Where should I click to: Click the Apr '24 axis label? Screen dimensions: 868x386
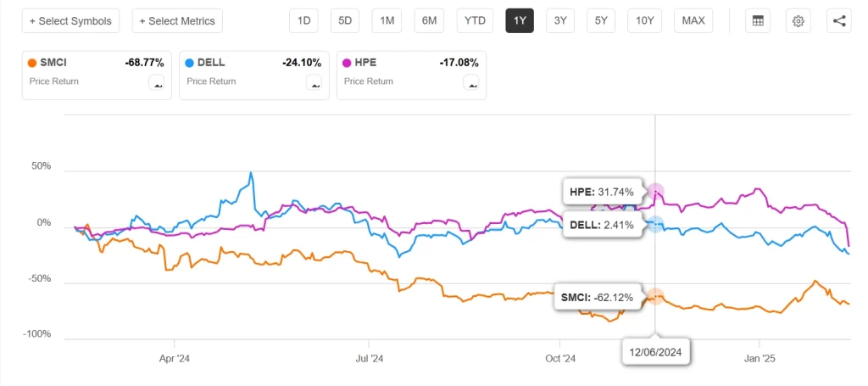(175, 359)
